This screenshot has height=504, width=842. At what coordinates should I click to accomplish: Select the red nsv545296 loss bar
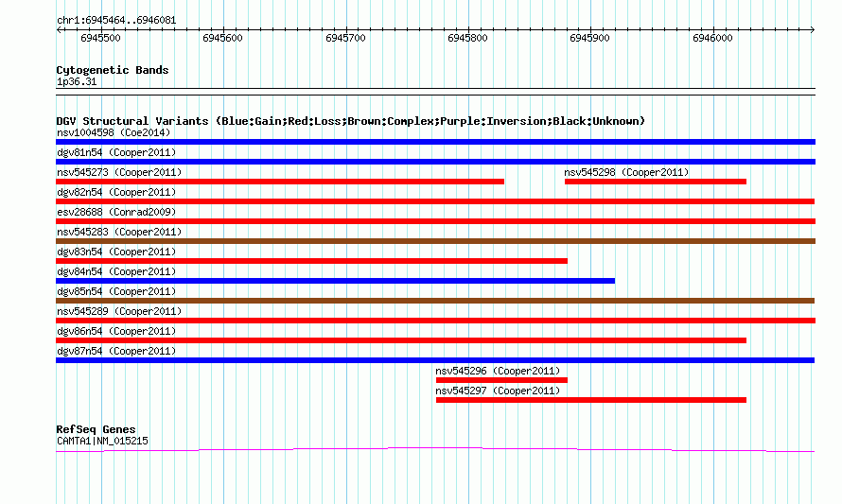(x=501, y=380)
